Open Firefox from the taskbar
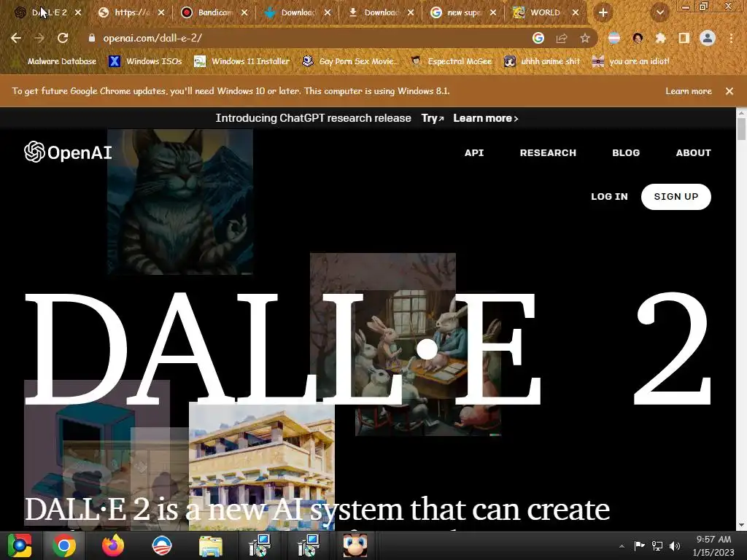747x560 pixels. coord(113,545)
